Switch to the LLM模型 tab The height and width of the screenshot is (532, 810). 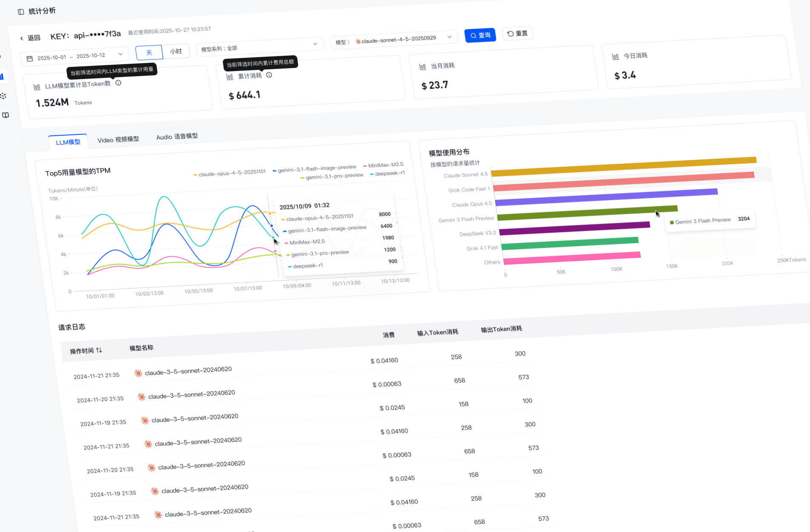(68, 142)
